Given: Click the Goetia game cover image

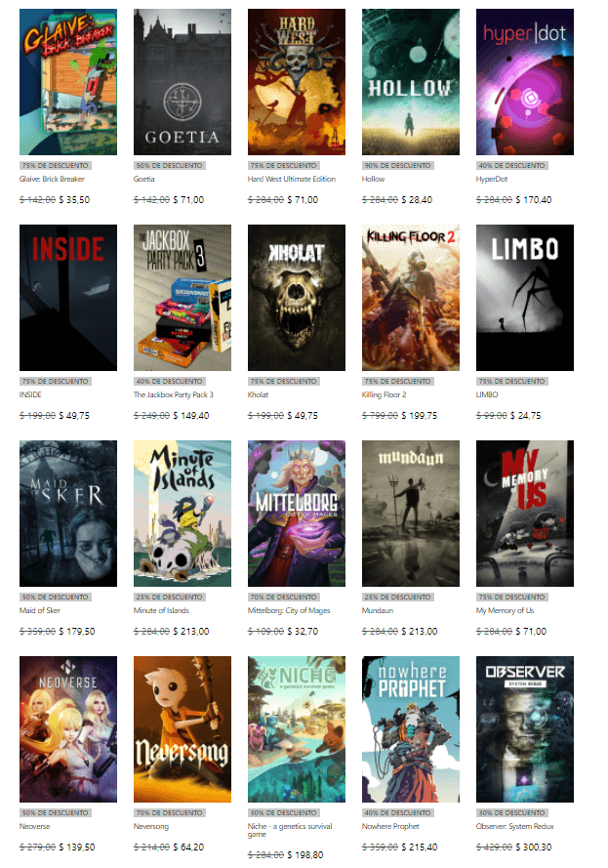Looking at the screenshot, I should (182, 82).
